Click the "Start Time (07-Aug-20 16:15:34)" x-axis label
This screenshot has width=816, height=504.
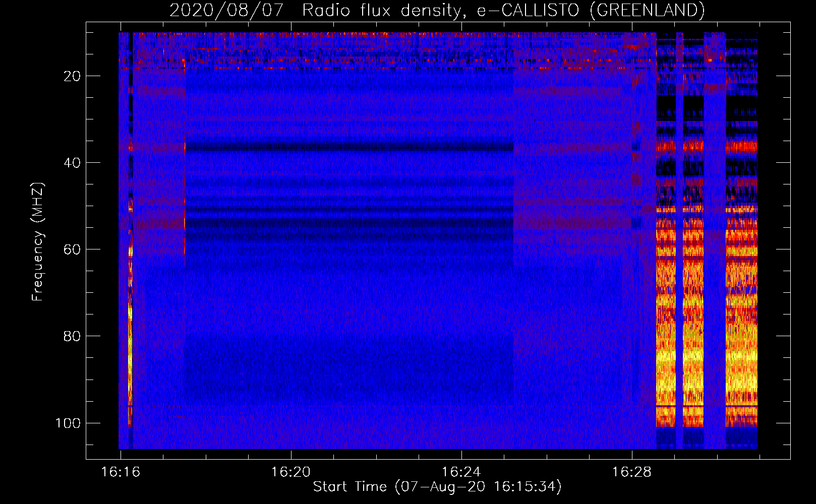pos(437,487)
